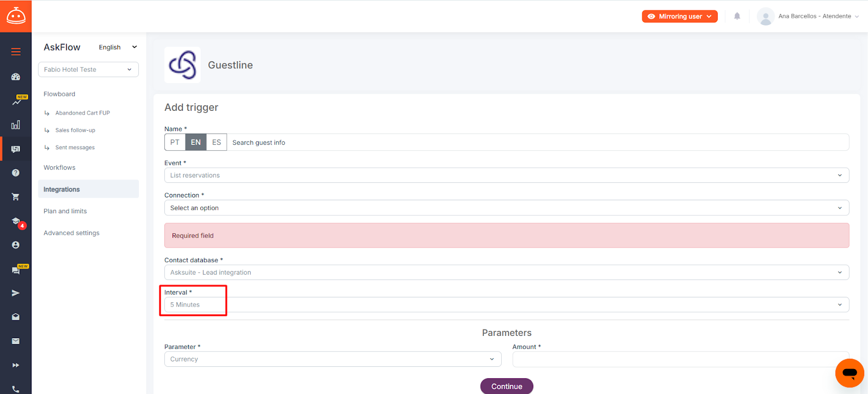Click the Name field with Search guest info
This screenshot has height=394, width=868.
pos(538,142)
